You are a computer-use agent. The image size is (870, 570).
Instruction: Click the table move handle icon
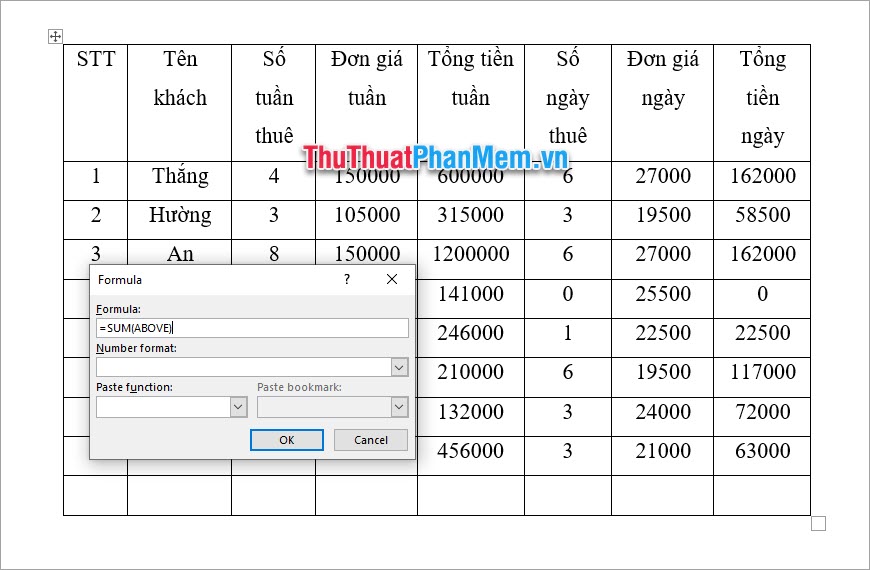coord(55,37)
